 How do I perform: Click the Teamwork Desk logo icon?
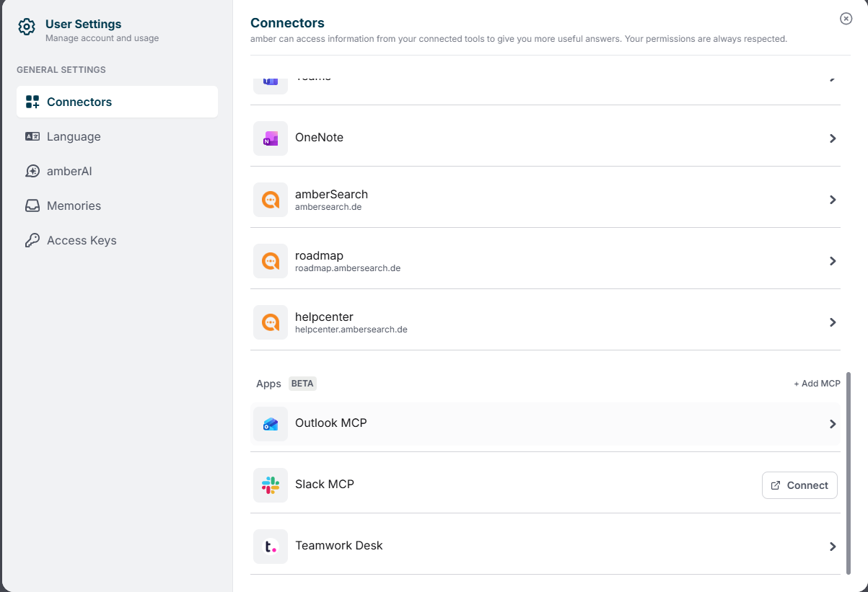271,547
